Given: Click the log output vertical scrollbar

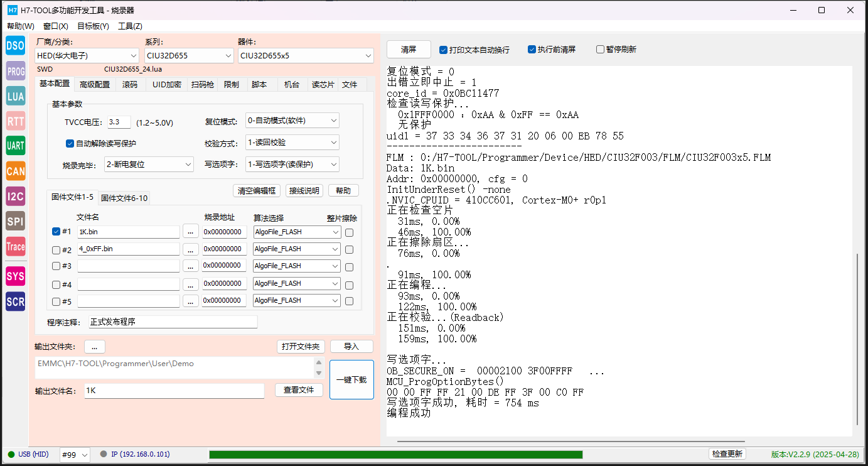Looking at the screenshot, I should [x=857, y=340].
